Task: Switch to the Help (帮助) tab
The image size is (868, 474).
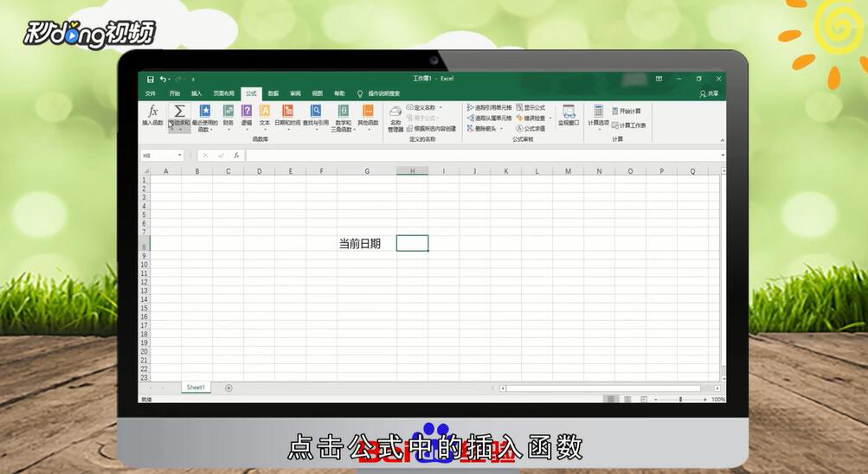Action: 339,93
